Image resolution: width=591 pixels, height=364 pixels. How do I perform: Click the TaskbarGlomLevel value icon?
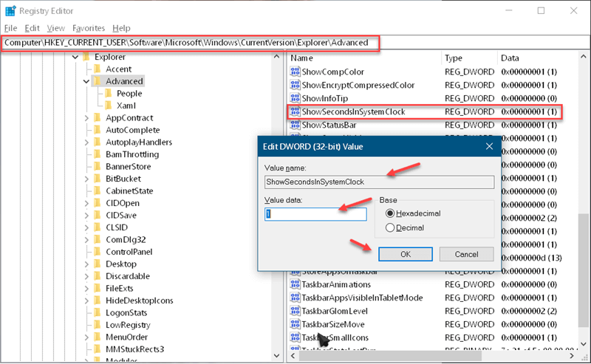295,311
